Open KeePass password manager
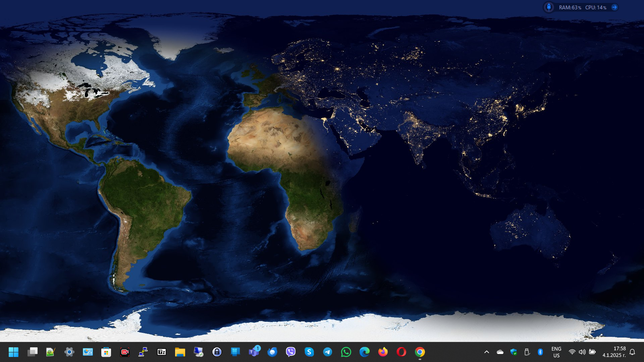Screen dimensions: 644x362 pos(217,352)
